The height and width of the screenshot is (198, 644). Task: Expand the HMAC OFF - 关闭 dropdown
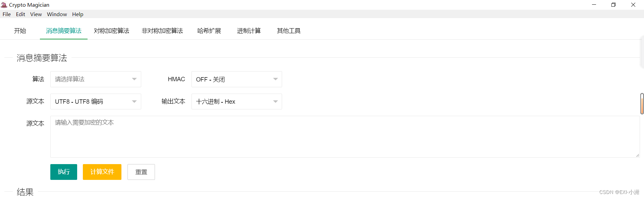coord(236,79)
